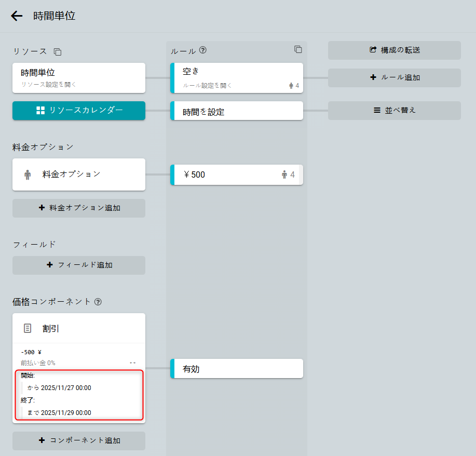
Task: Click the document icon in 割引 card
Action: 28,328
